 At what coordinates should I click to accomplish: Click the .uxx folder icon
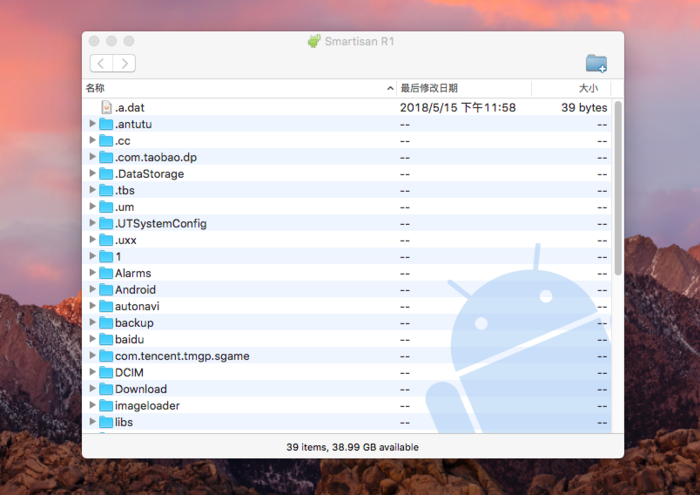[106, 239]
